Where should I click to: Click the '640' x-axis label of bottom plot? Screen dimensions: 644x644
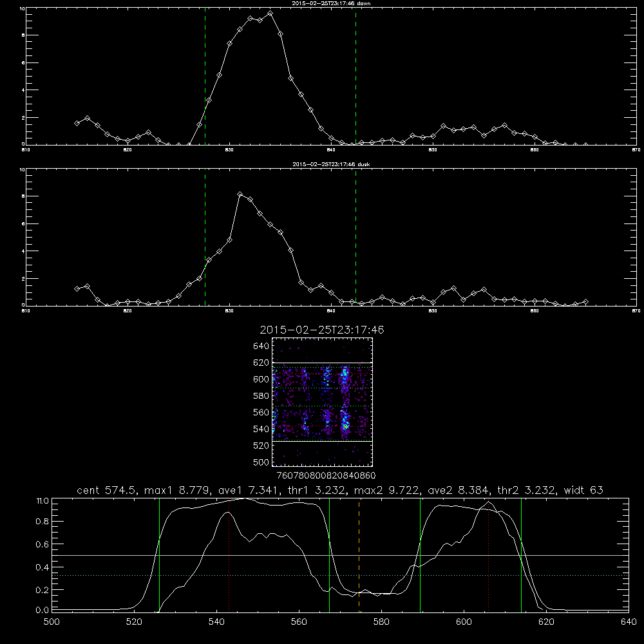[x=629, y=621]
